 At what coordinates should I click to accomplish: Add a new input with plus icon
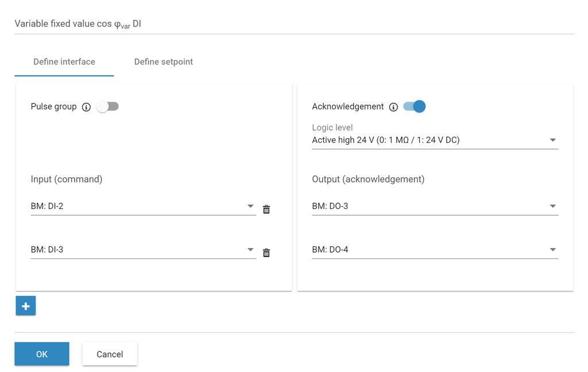(x=26, y=306)
